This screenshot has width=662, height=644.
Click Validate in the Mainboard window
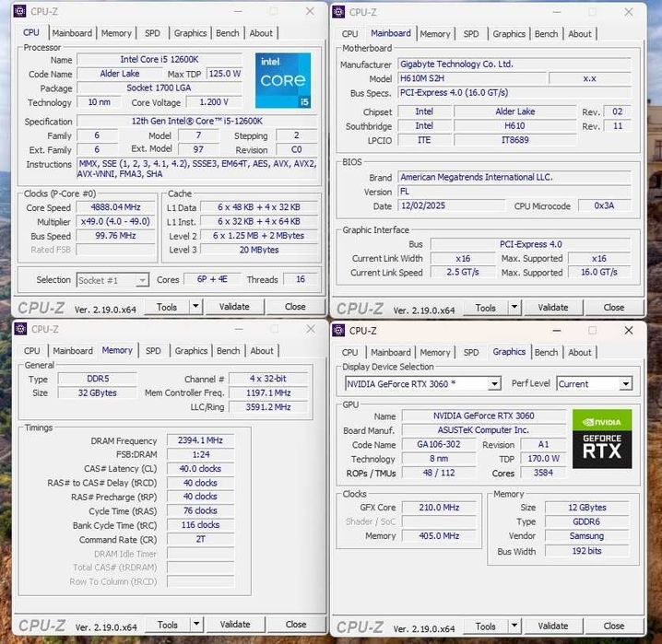coord(553,308)
